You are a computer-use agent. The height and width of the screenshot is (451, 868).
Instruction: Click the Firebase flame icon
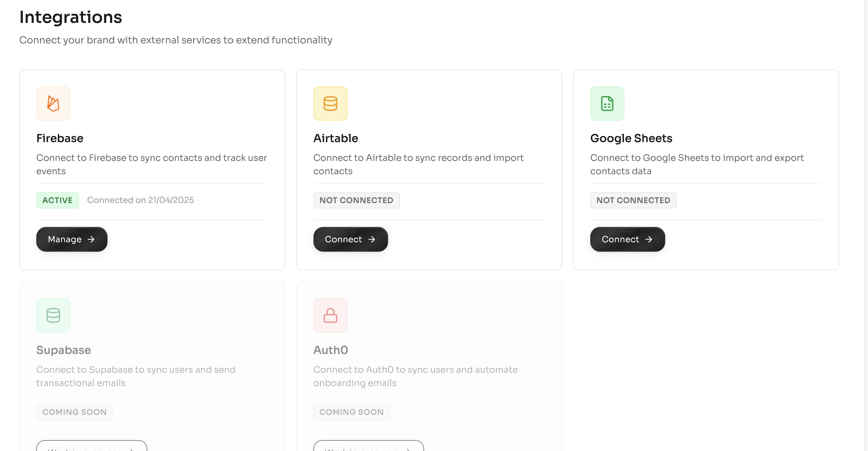pos(53,104)
